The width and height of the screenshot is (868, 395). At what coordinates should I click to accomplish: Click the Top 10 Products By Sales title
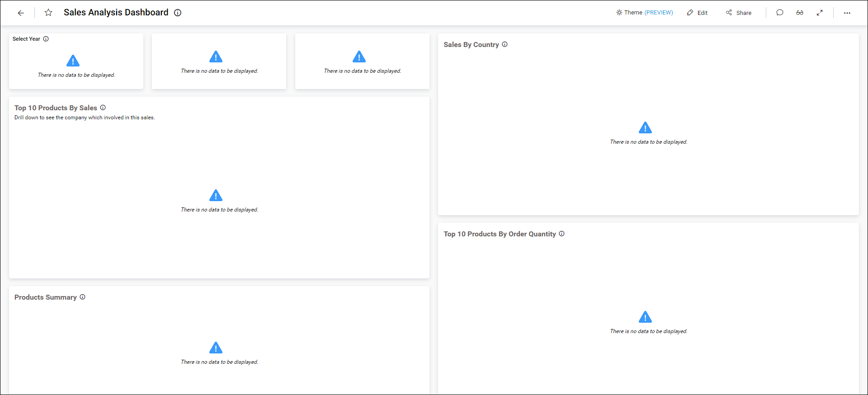[56, 108]
